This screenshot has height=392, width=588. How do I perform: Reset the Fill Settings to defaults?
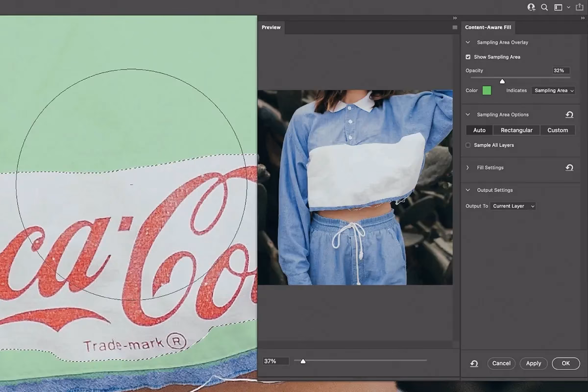[x=569, y=168]
